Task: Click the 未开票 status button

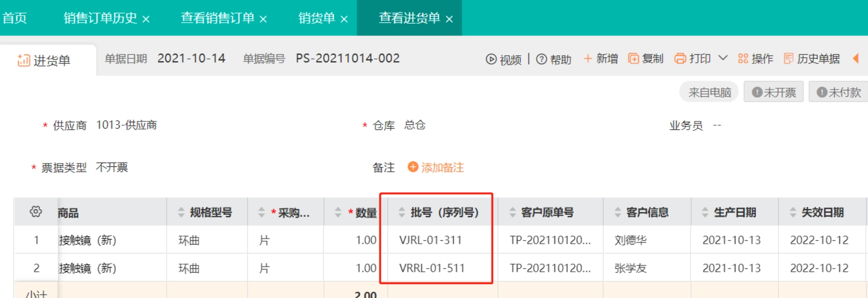Action: pyautogui.click(x=773, y=92)
